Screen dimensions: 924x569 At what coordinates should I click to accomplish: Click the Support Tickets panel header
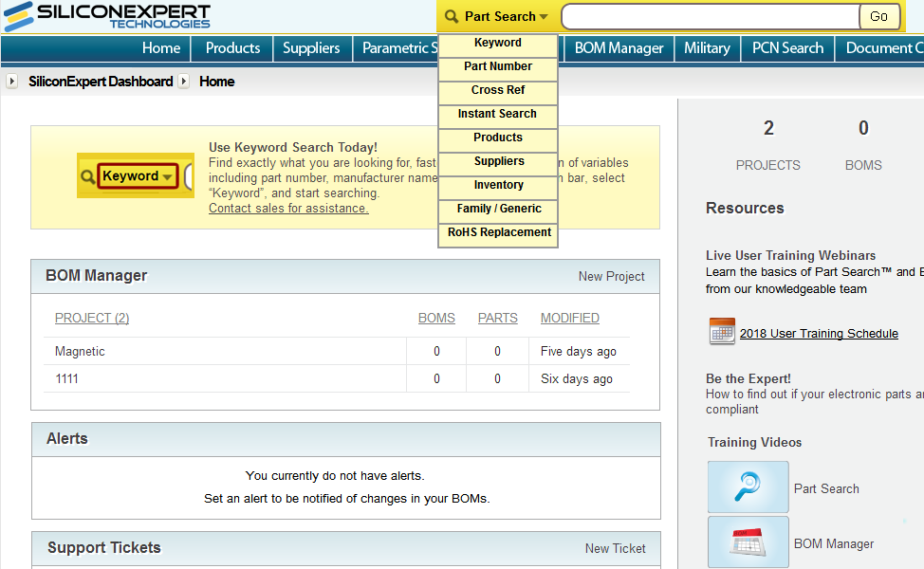pos(346,548)
